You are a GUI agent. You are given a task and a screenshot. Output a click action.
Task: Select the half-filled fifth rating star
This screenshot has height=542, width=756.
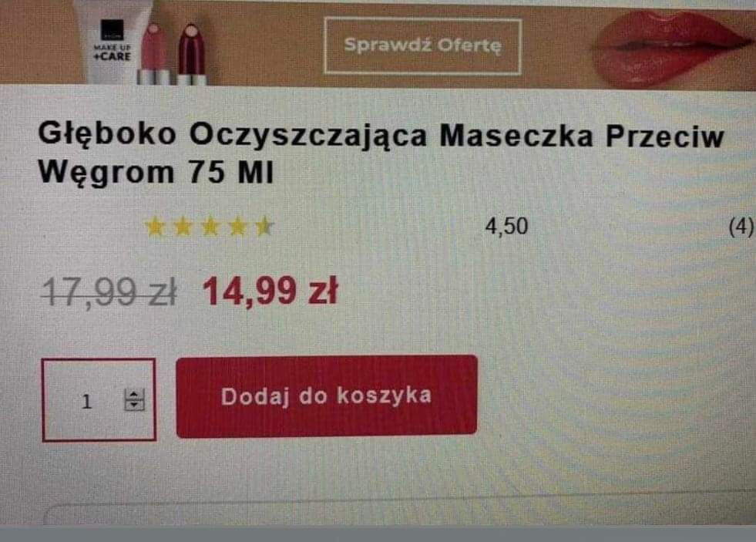[264, 227]
